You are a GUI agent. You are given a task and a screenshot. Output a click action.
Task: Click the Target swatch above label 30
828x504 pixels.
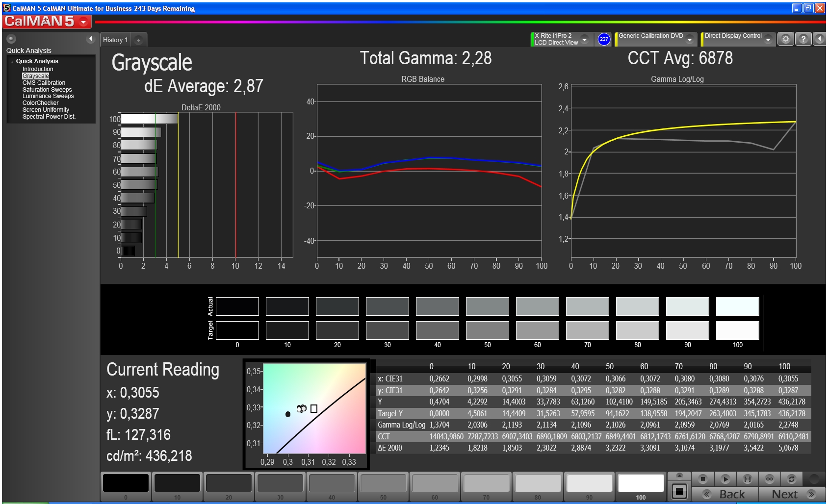point(388,330)
